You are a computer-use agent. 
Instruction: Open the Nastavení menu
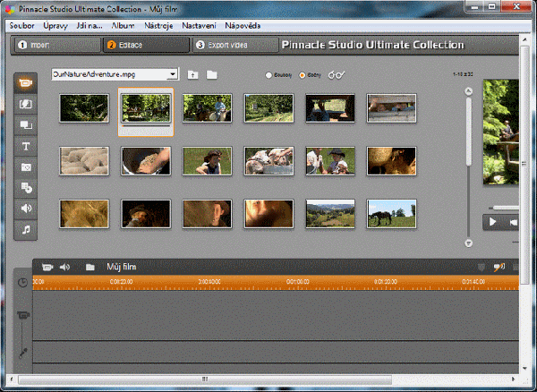199,26
